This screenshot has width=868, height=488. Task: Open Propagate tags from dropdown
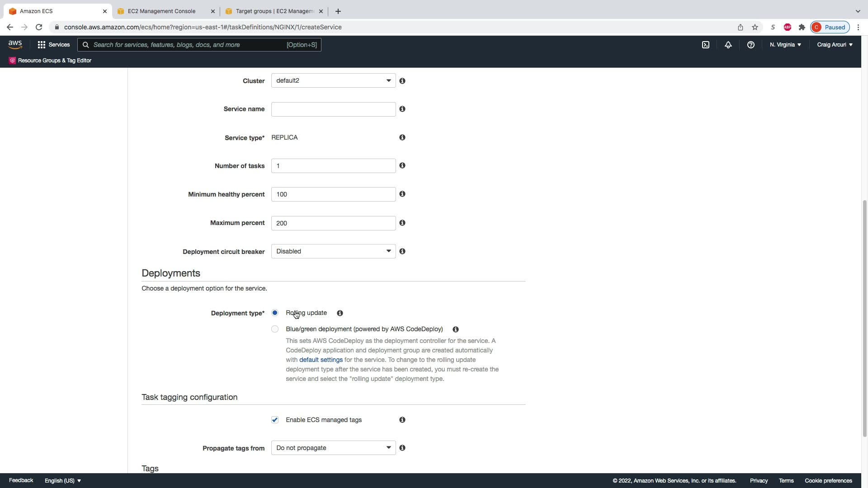click(333, 448)
